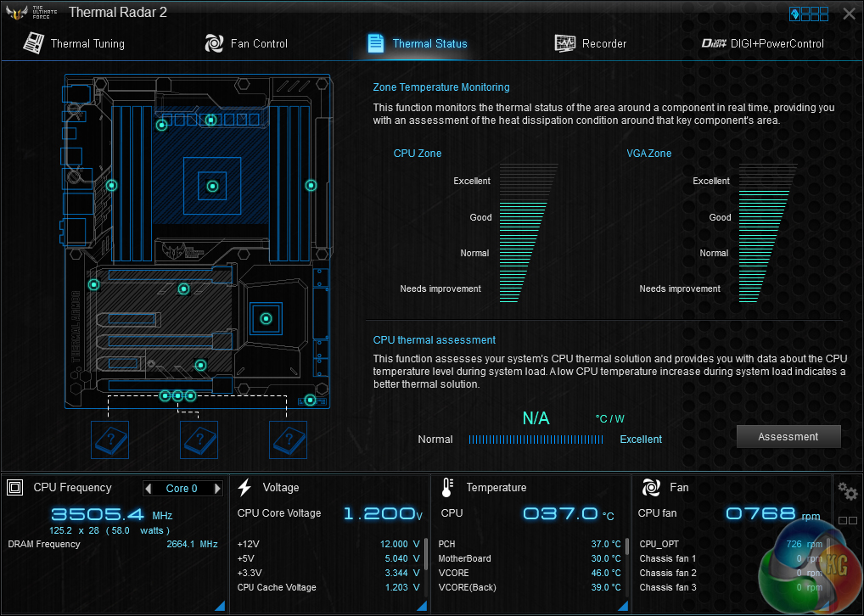Click the CPU thermal assessment heading
The image size is (864, 616).
coord(435,340)
